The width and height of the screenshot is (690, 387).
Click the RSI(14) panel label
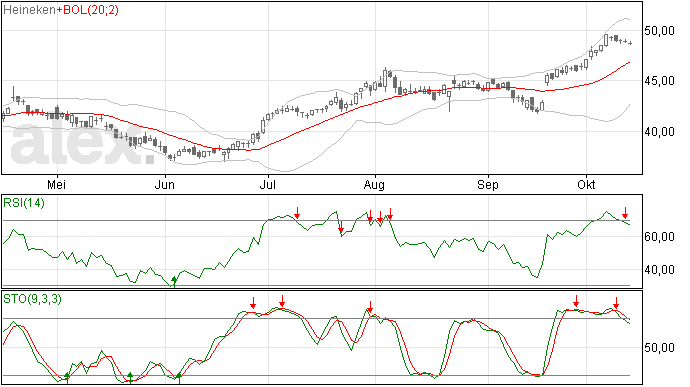(24, 203)
